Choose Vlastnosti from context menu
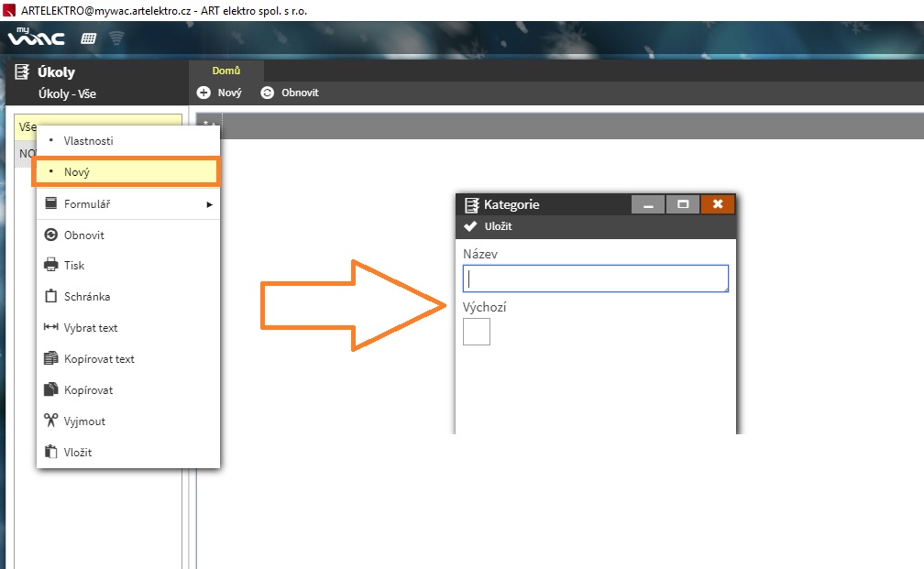 pos(88,140)
